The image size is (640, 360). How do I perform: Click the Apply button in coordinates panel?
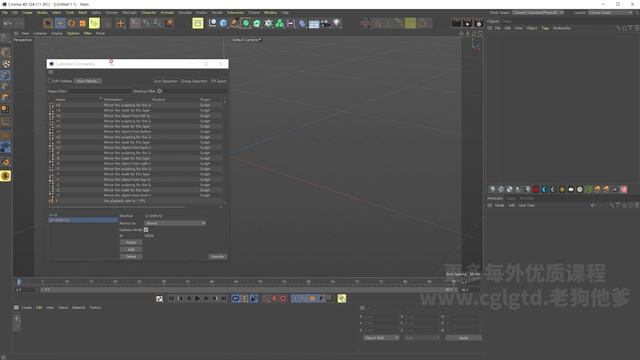coord(463,338)
